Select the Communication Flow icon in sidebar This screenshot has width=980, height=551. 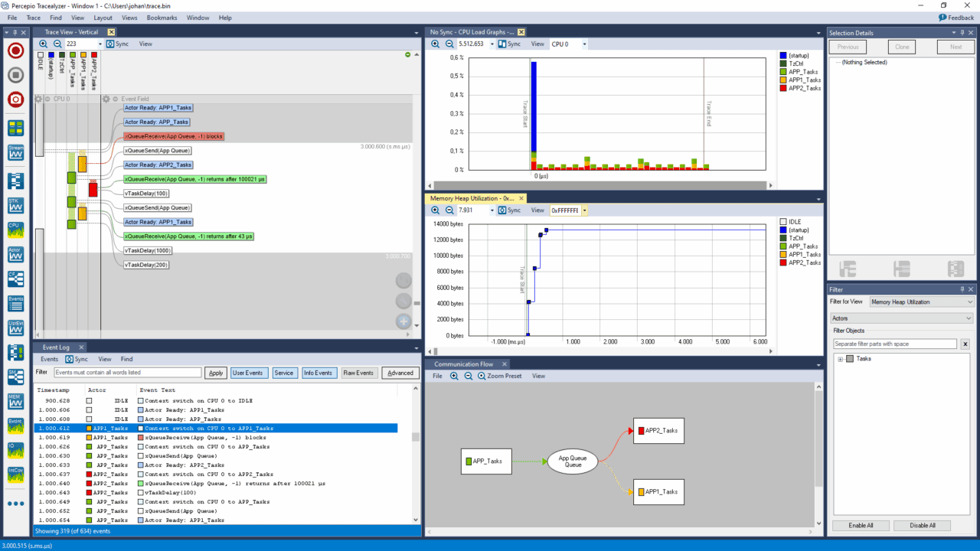15,279
